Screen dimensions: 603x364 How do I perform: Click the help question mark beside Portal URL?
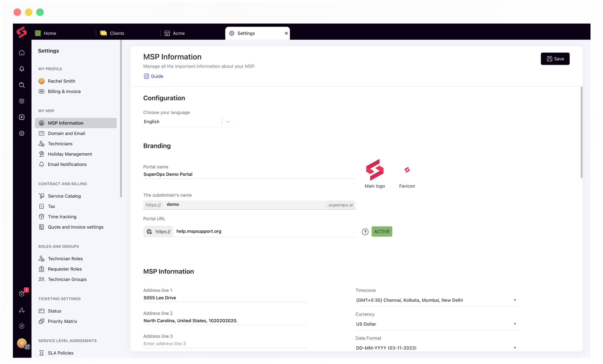[x=365, y=232]
